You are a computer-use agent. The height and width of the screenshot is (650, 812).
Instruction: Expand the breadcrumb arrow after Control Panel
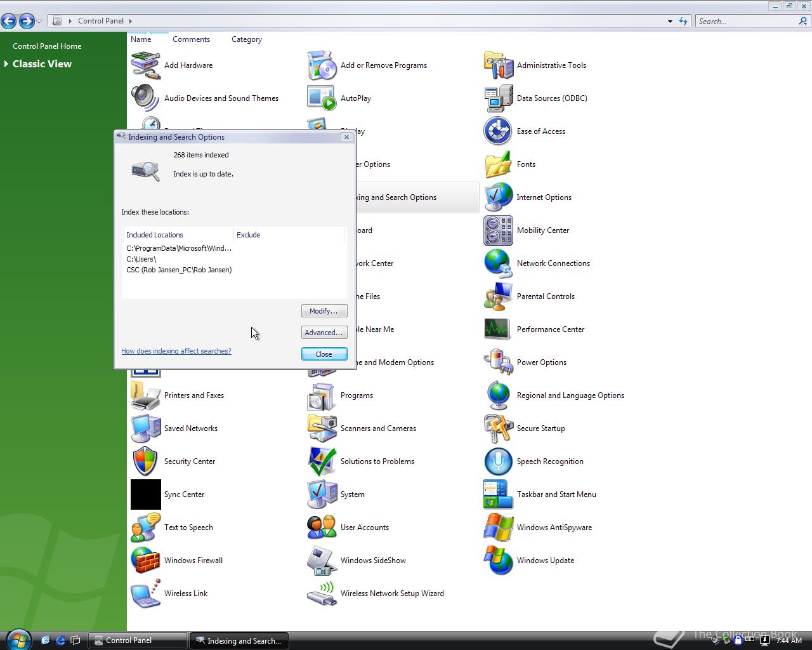131,21
